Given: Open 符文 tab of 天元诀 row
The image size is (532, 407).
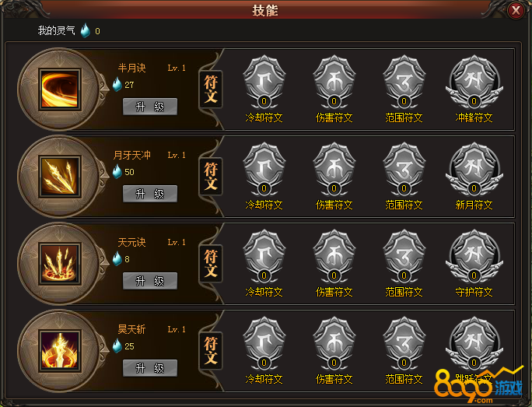Looking at the screenshot, I should tap(211, 263).
